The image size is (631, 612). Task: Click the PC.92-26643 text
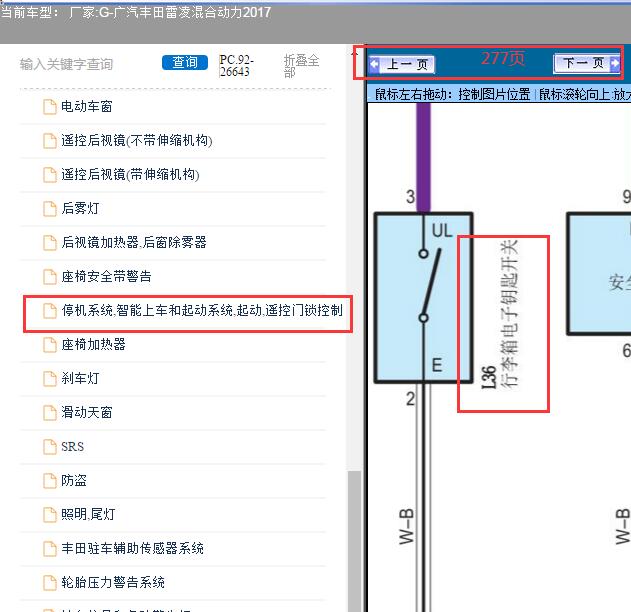tap(236, 66)
